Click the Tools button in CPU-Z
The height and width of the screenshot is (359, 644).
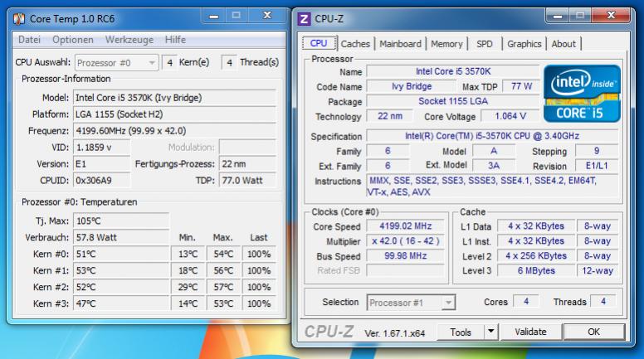(461, 332)
